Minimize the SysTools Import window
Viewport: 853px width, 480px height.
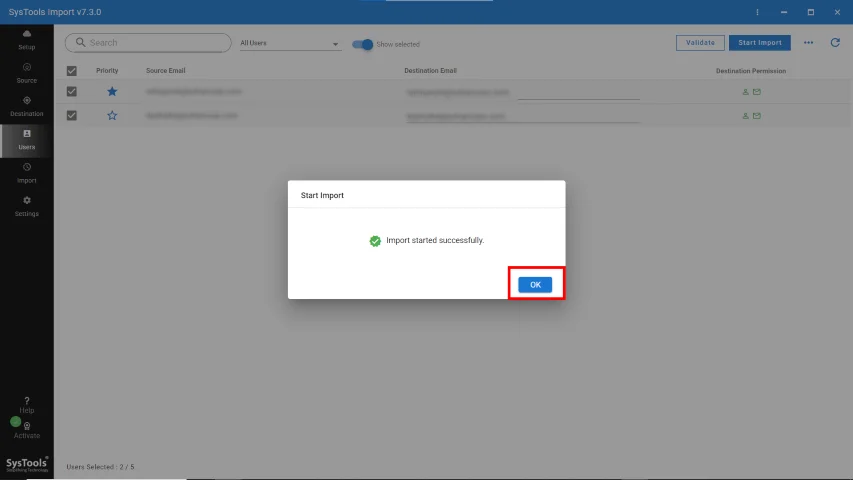point(784,12)
